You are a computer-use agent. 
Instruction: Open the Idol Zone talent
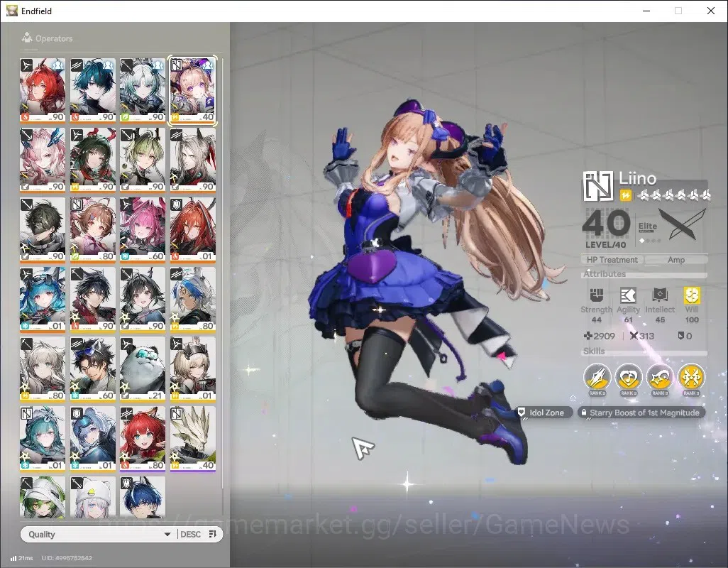tap(544, 413)
